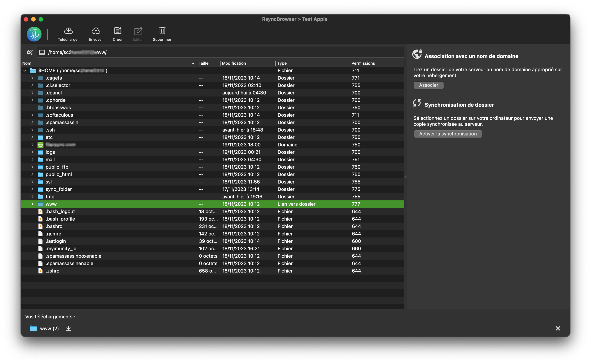Open the gear settings icon by the path
This screenshot has width=591, height=364.
pos(30,52)
